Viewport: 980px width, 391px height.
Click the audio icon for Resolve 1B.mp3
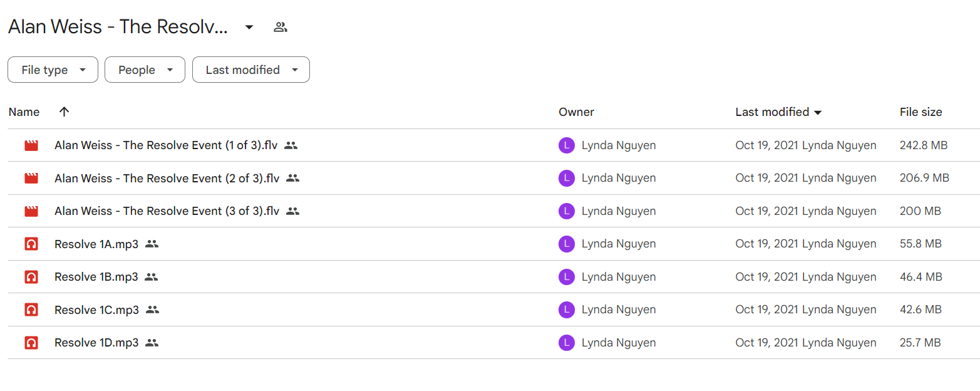[31, 277]
